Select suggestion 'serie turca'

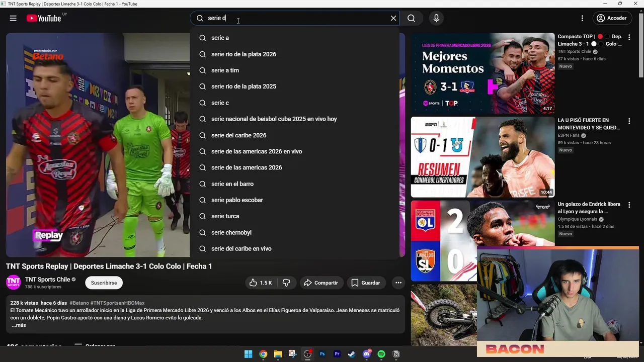coord(294,216)
